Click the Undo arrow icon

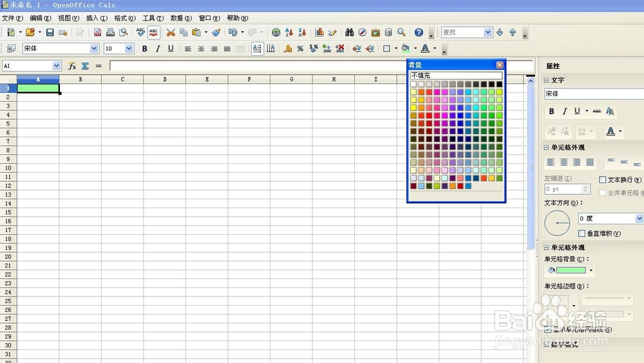[232, 32]
